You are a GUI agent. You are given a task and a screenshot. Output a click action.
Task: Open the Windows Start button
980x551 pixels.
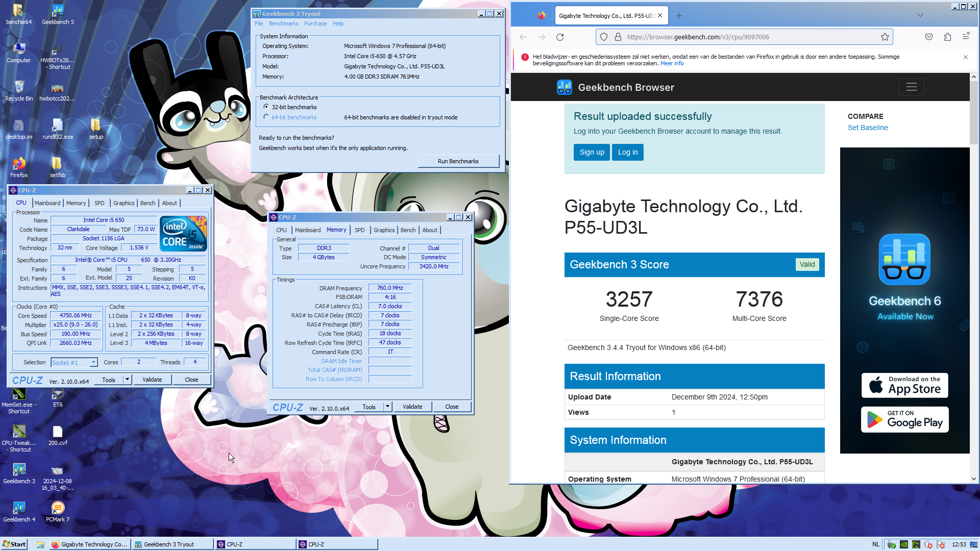click(14, 544)
